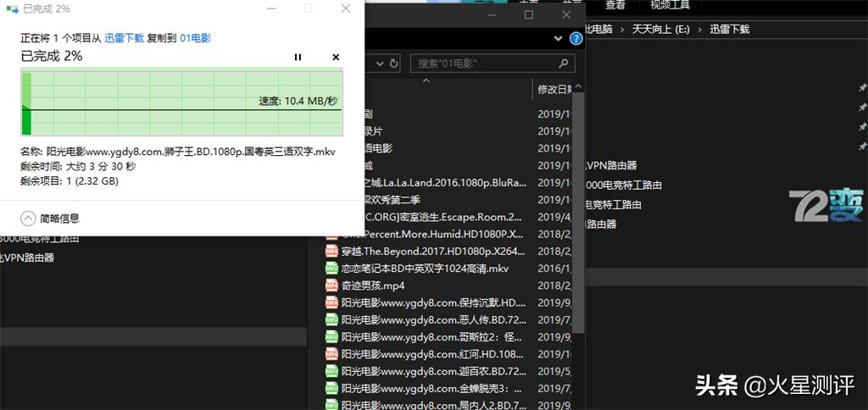Expand the chevron after 天天向上 (E:) in the breadcrumb
Screen dimensions: 868x410
pos(699,30)
